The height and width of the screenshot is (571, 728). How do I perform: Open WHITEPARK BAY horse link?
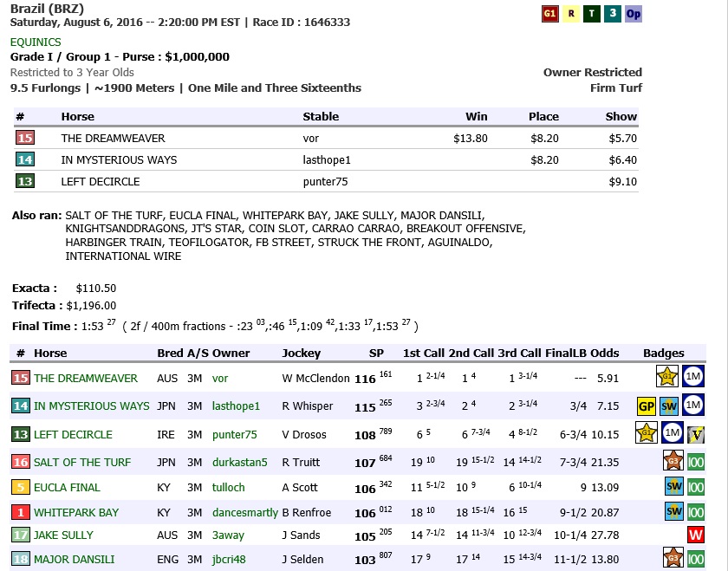(76, 512)
